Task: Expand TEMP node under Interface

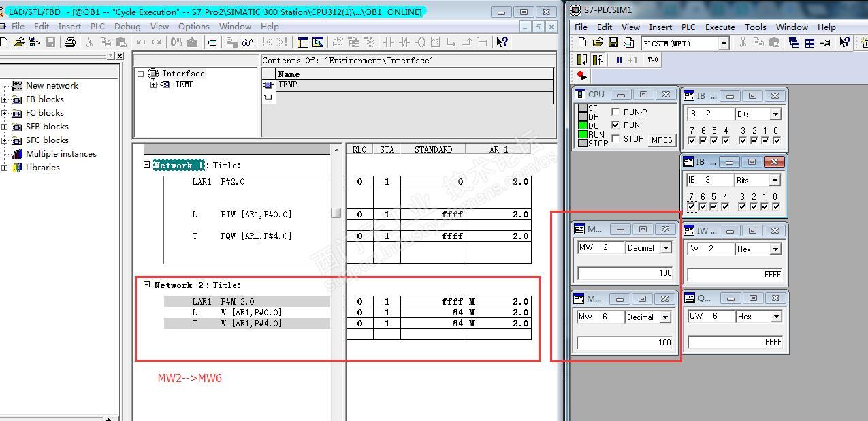Action: pyautogui.click(x=154, y=85)
